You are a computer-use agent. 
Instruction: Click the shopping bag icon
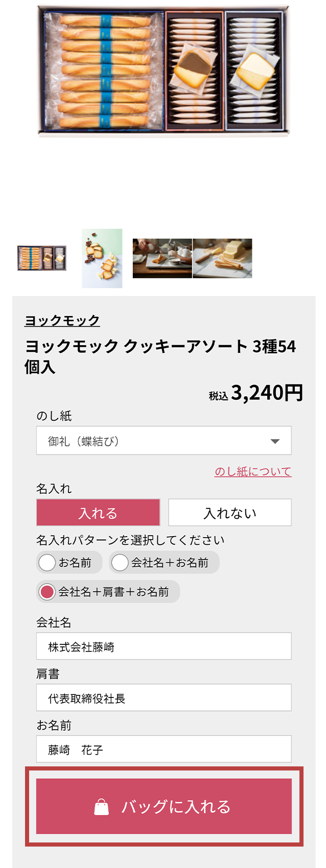pyautogui.click(x=102, y=807)
